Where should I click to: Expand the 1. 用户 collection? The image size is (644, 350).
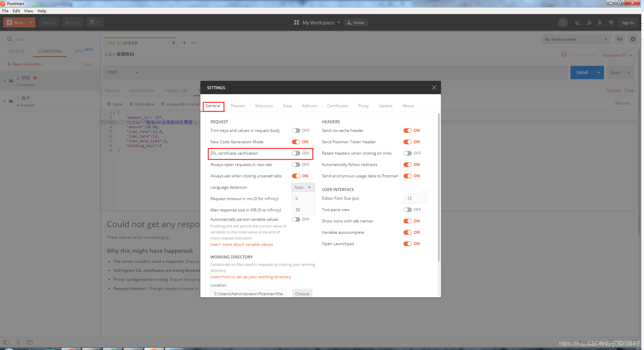(x=5, y=101)
